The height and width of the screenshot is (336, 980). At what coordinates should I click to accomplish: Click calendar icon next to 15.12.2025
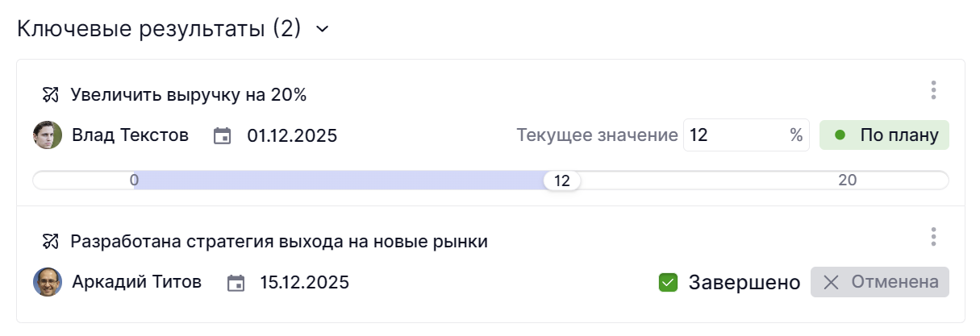coord(236,283)
